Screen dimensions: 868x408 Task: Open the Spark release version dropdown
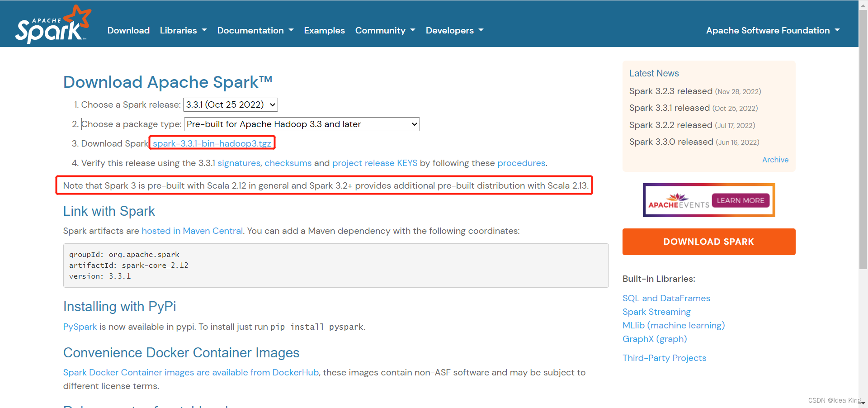231,104
